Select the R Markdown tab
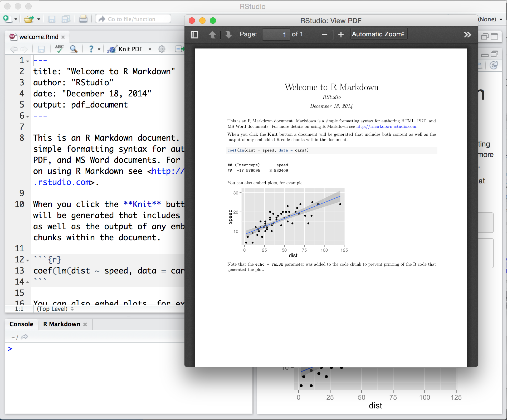 62,324
